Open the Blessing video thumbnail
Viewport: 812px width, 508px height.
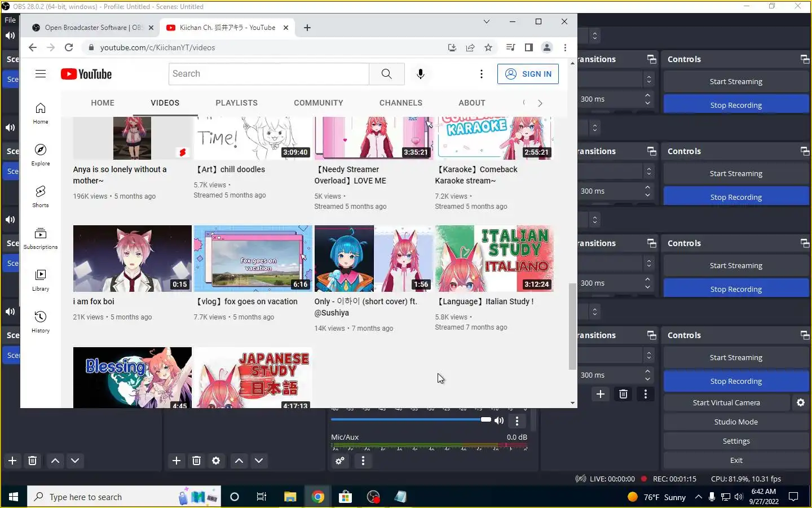click(x=133, y=378)
